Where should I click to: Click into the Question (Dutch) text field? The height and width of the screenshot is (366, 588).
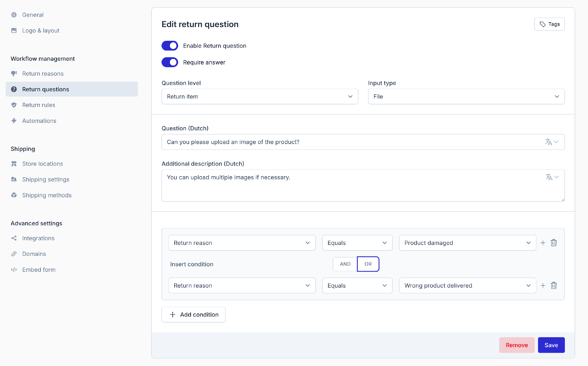pyautogui.click(x=351, y=142)
